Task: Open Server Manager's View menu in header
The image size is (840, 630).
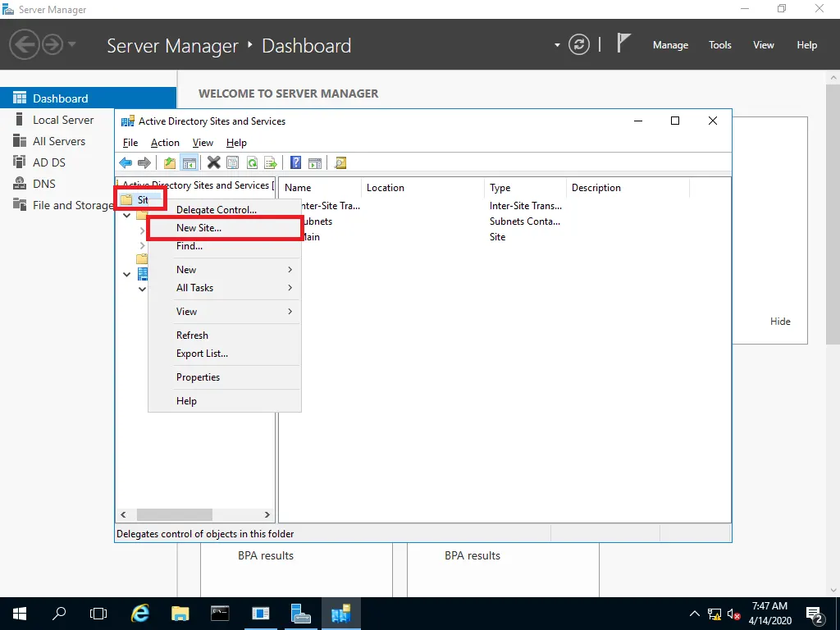Action: point(764,45)
